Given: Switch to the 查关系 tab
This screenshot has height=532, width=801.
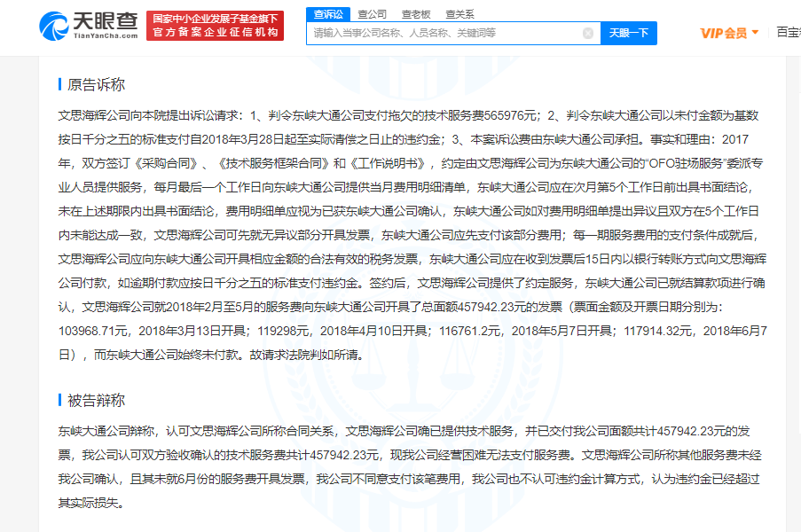Looking at the screenshot, I should click(x=459, y=14).
